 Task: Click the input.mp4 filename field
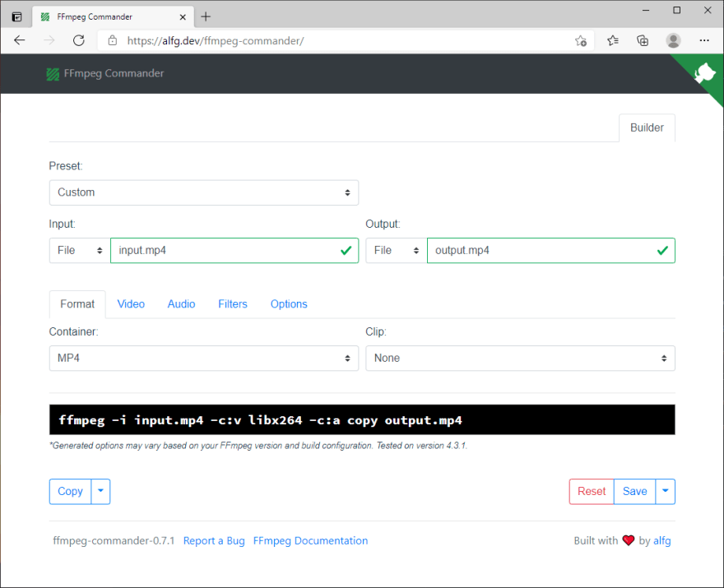[x=234, y=251]
